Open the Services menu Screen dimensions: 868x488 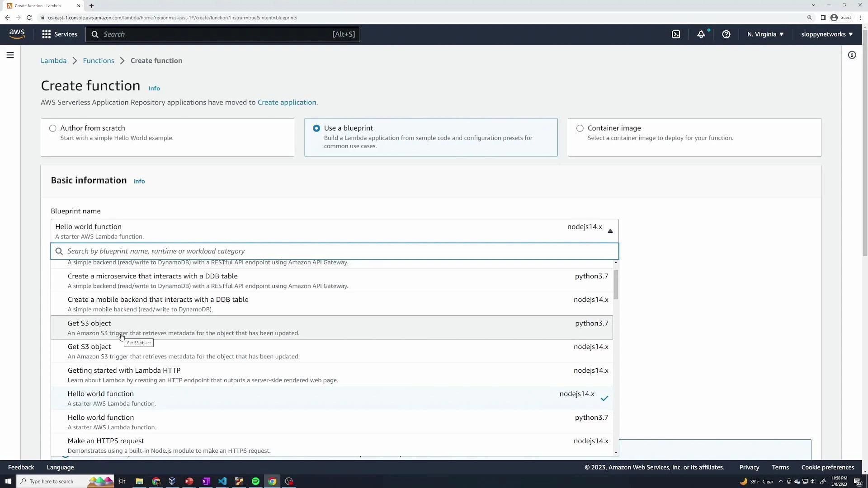click(59, 34)
